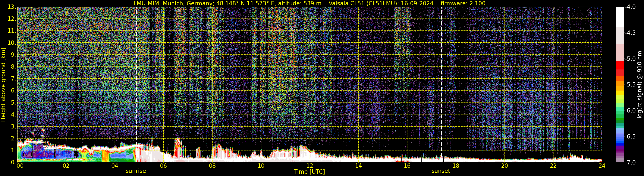
Task: Click the time axis tick label '06'
Action: pyautogui.click(x=163, y=166)
